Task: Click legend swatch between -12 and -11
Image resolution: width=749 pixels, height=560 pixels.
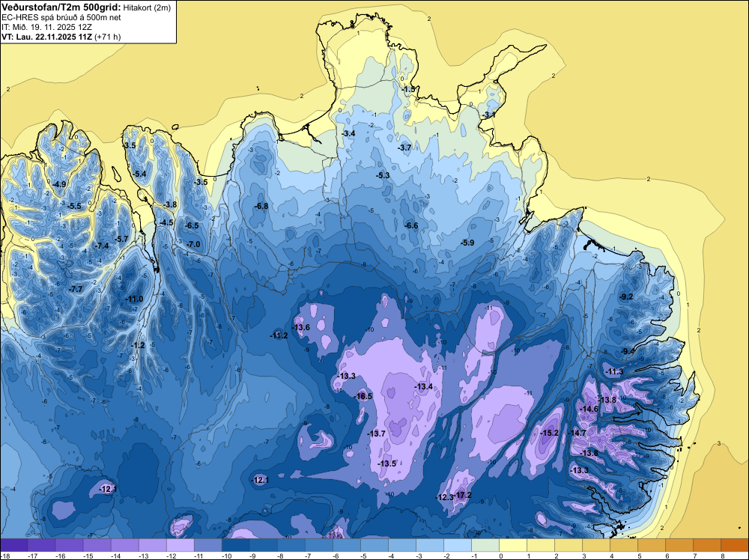Action: (181, 545)
